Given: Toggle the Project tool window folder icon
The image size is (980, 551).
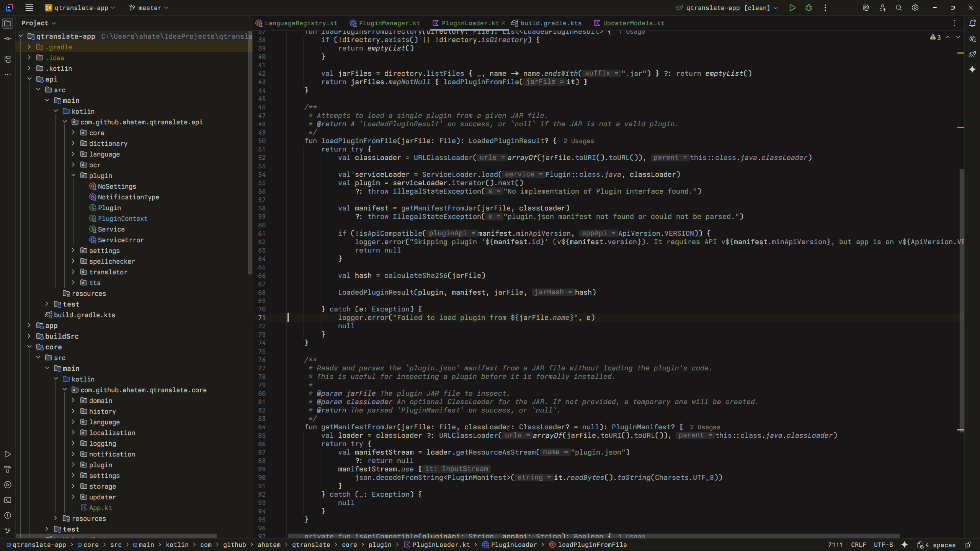Looking at the screenshot, I should click(x=8, y=23).
